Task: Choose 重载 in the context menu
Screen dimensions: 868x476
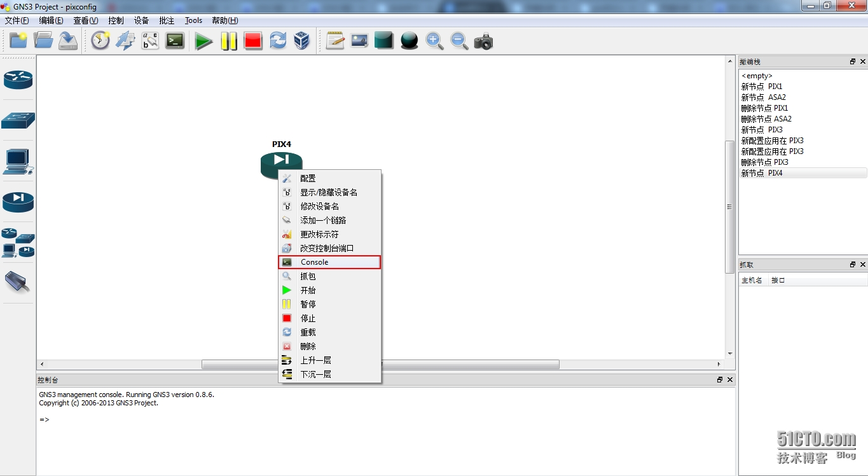Action: (330, 332)
